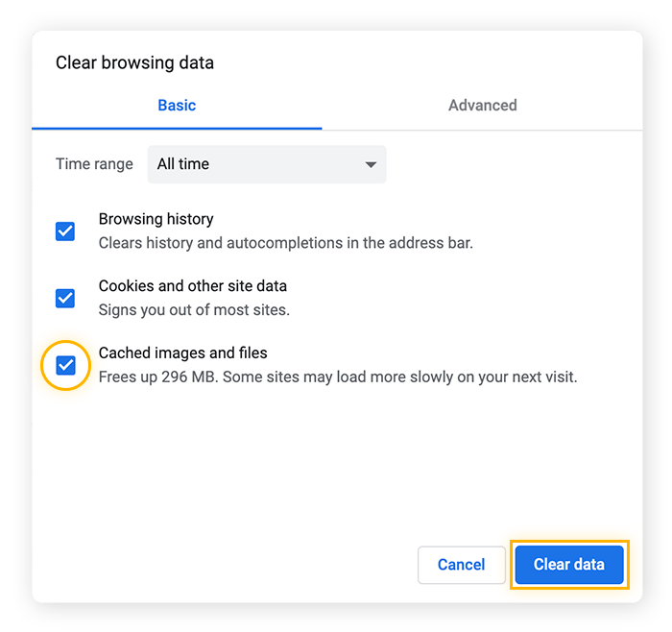
Task: Click the 'Signs you out of most sites' text
Action: 194,310
